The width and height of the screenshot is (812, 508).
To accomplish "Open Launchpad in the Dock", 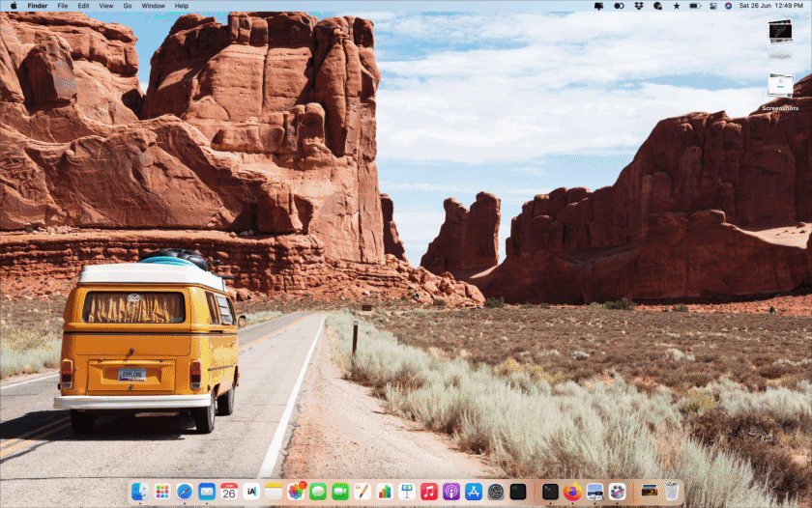I will (x=162, y=492).
